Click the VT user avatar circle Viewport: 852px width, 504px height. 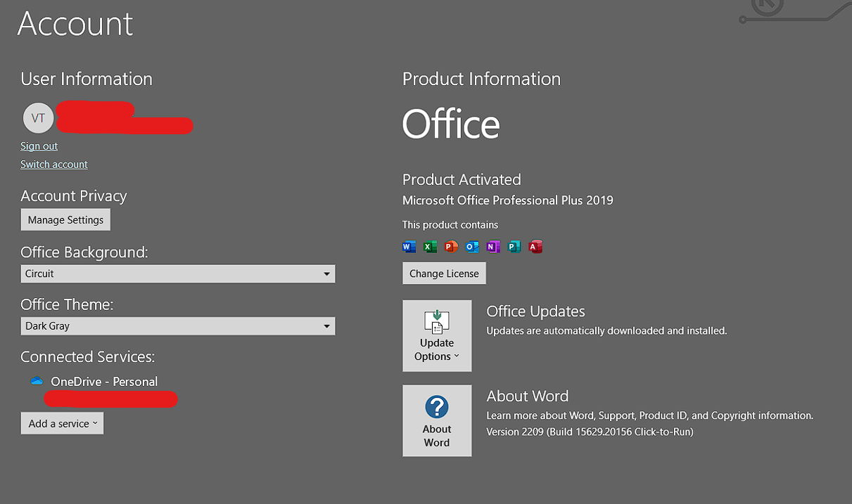38,117
